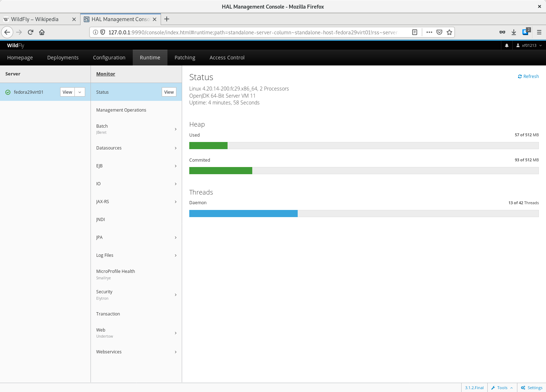
Task: Bookmark this page with the star icon
Action: (449, 32)
